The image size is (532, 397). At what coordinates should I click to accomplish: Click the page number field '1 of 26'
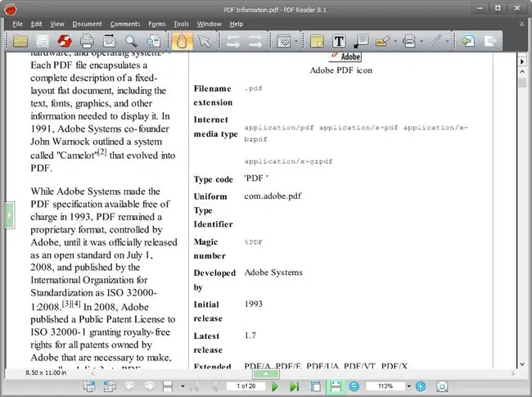(246, 386)
